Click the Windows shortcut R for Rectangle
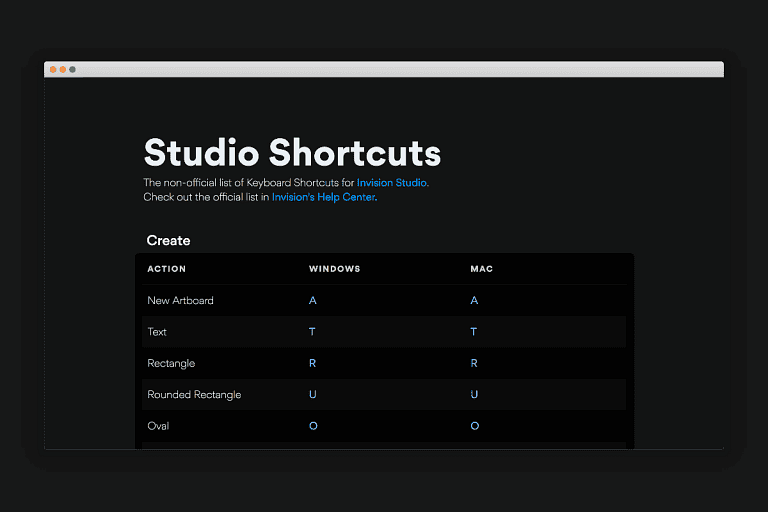768x512 pixels. tap(313, 364)
